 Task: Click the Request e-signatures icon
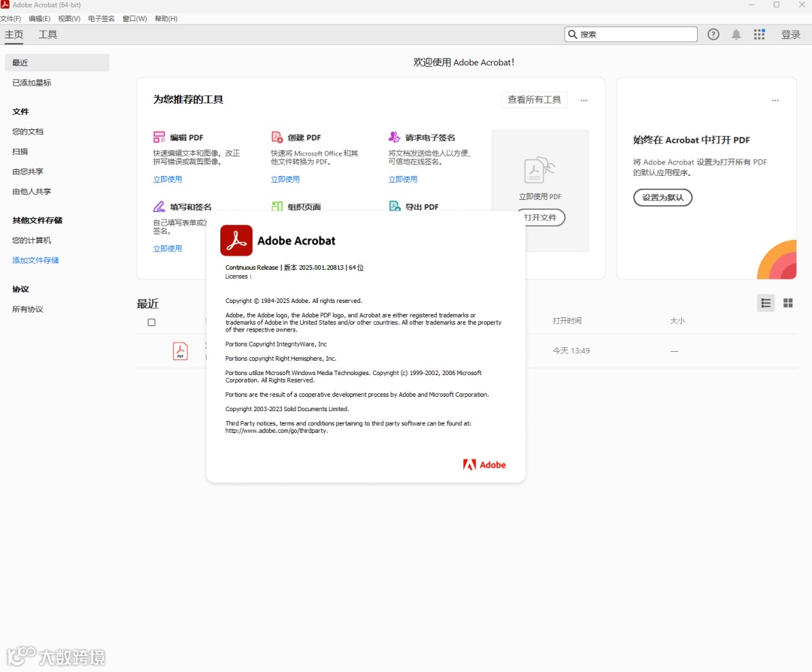tap(394, 138)
